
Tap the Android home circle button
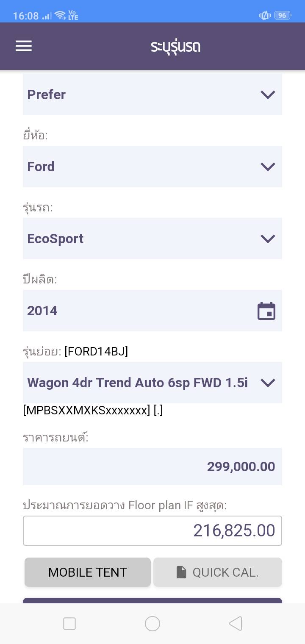point(152,624)
